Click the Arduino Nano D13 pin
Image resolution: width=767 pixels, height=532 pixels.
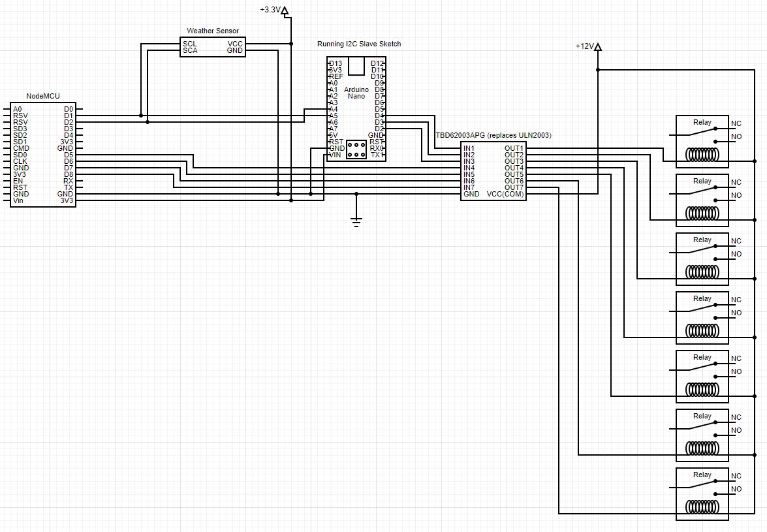336,63
